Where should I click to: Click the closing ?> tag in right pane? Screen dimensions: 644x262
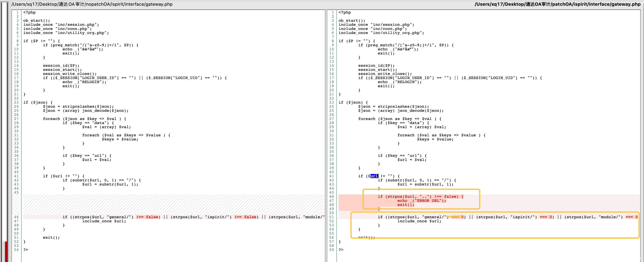click(x=341, y=250)
